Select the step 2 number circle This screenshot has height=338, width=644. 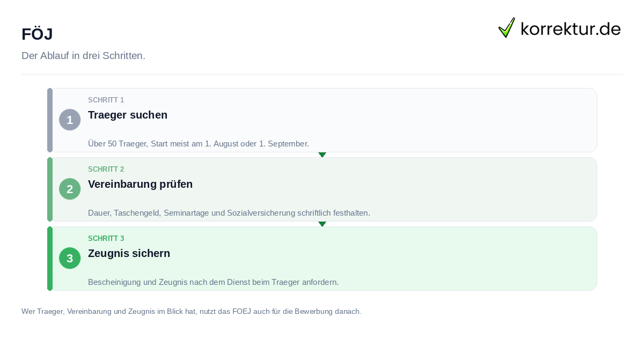70,189
